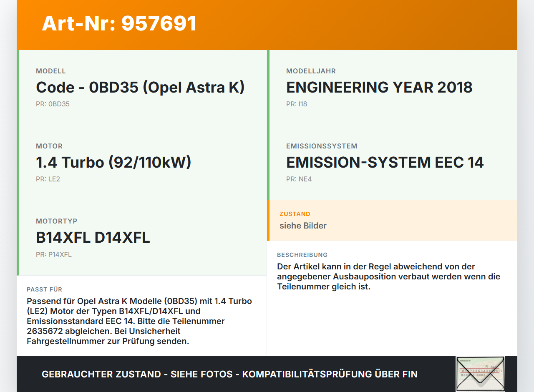
Task: Select the Opel Astra K model title
Action: pos(140,87)
